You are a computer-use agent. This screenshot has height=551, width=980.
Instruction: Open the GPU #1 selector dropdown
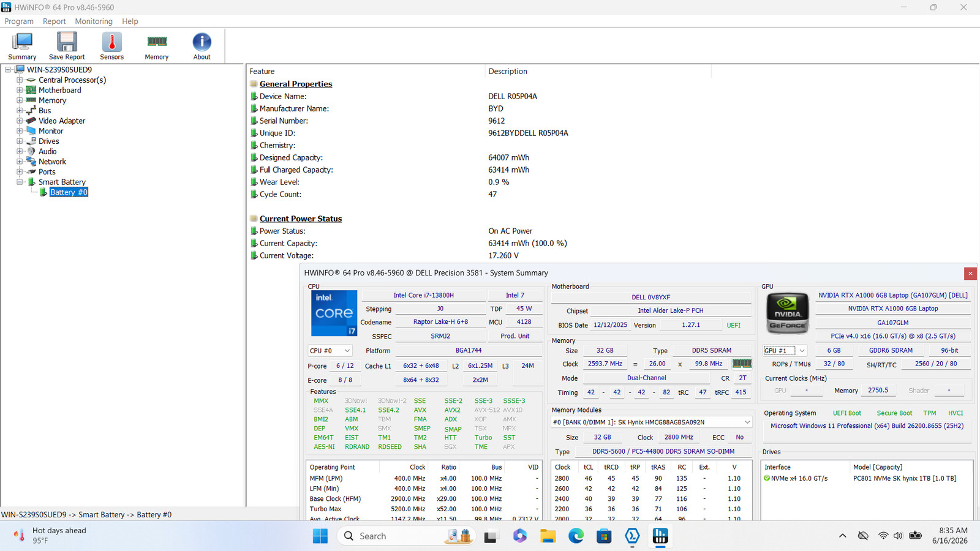tap(785, 351)
